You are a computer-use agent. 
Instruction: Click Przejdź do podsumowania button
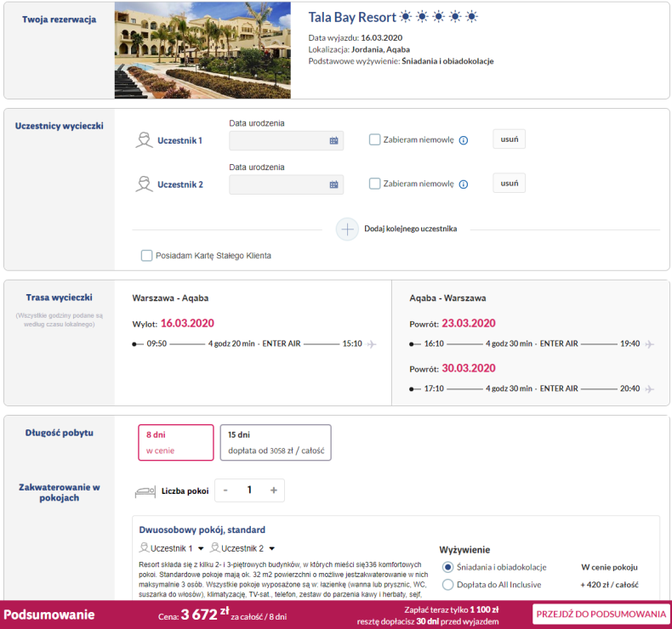(x=601, y=614)
